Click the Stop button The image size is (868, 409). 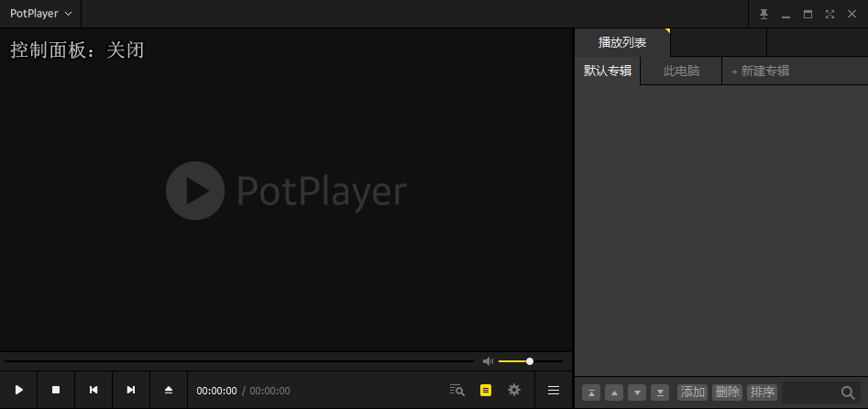[x=56, y=390]
